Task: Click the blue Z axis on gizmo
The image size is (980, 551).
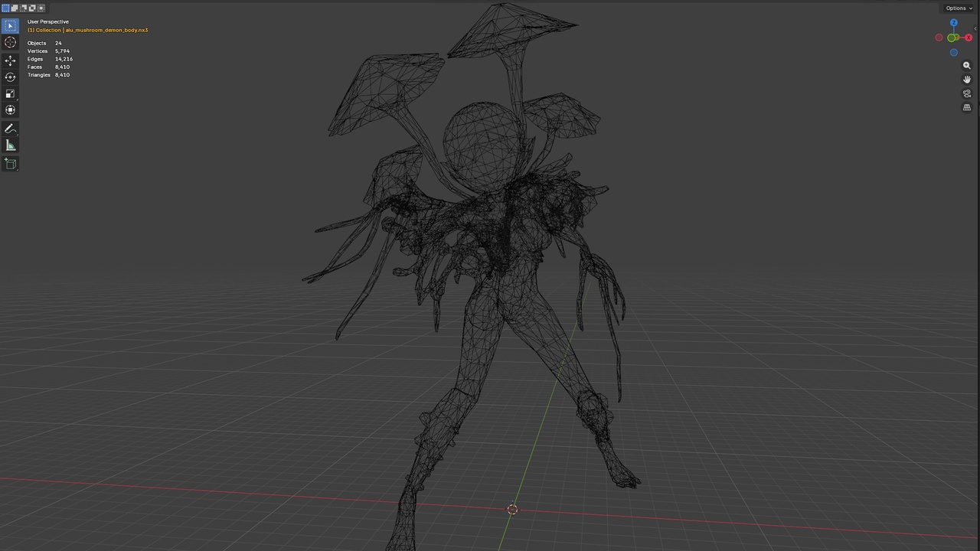Action: click(953, 23)
